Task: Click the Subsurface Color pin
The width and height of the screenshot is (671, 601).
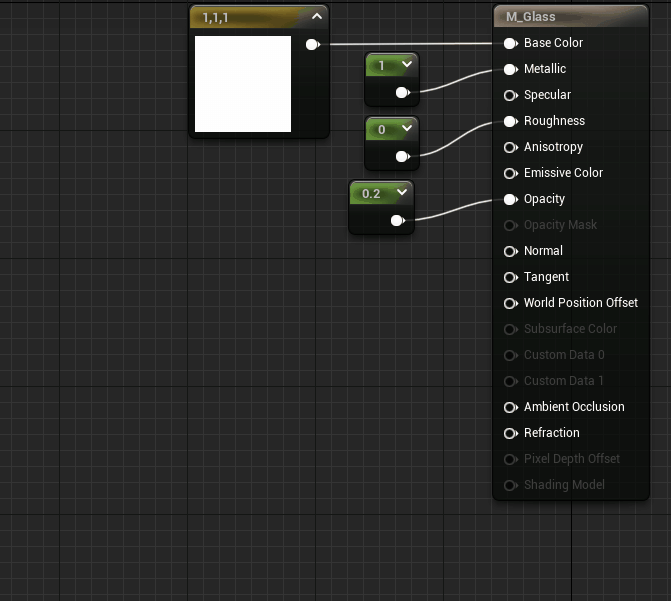Action: tap(511, 329)
